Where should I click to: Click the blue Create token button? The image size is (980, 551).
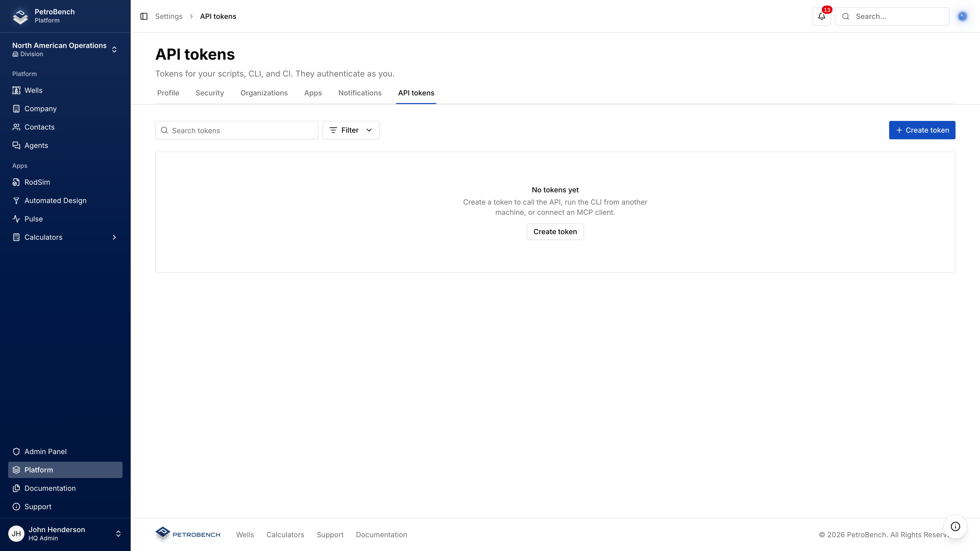point(922,130)
